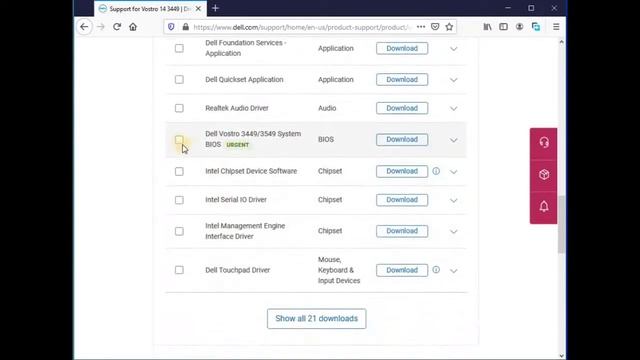
Task: Click the box order status icon
Action: point(544,175)
